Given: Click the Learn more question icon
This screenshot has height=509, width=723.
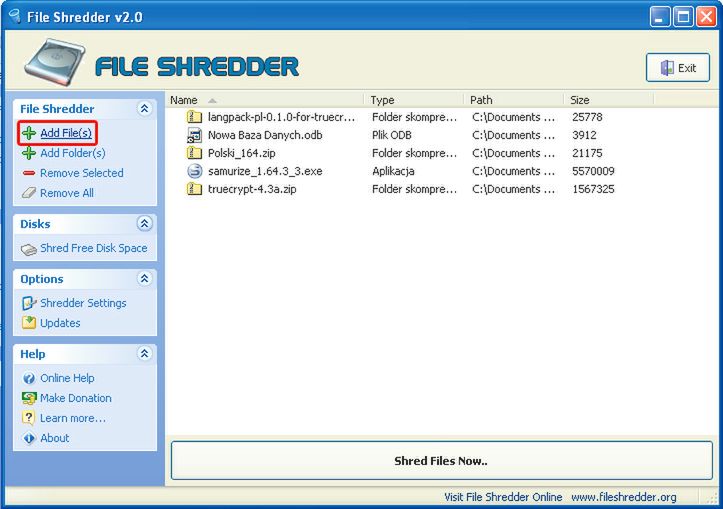Looking at the screenshot, I should pos(29,418).
